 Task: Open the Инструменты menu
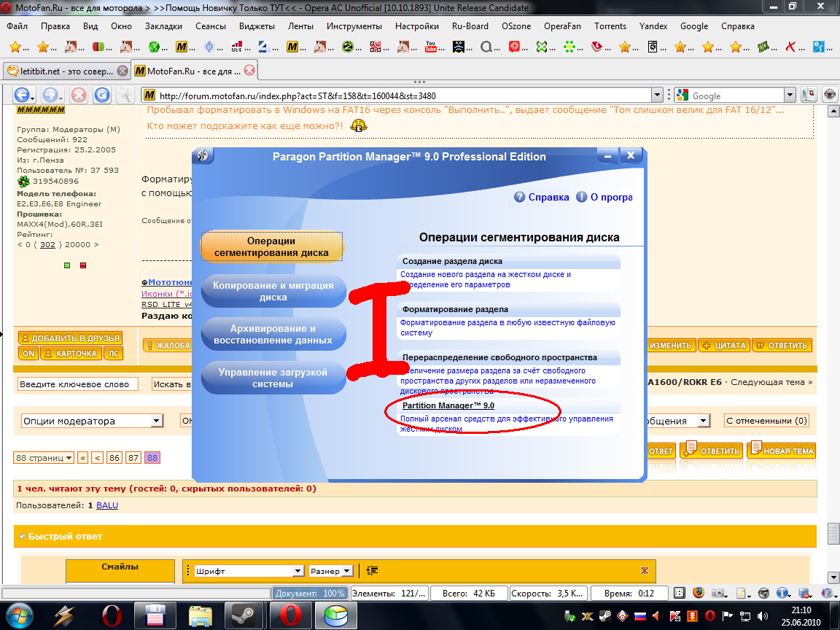point(354,26)
